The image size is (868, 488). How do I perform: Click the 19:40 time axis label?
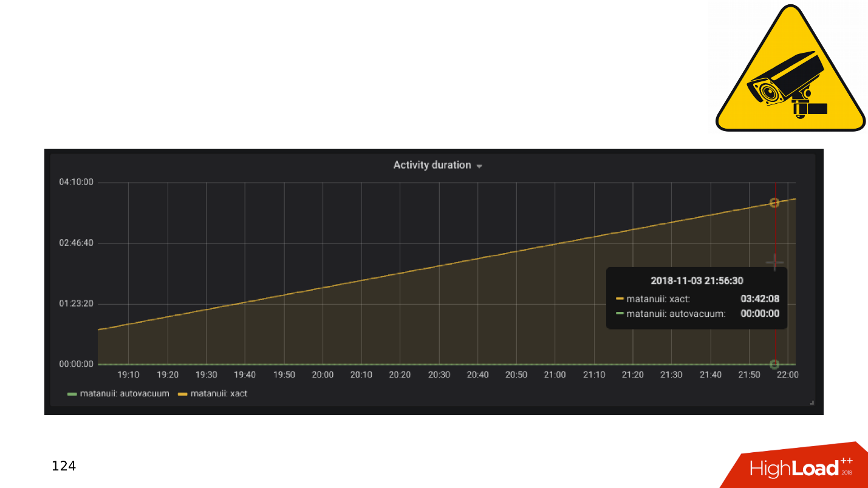point(245,374)
